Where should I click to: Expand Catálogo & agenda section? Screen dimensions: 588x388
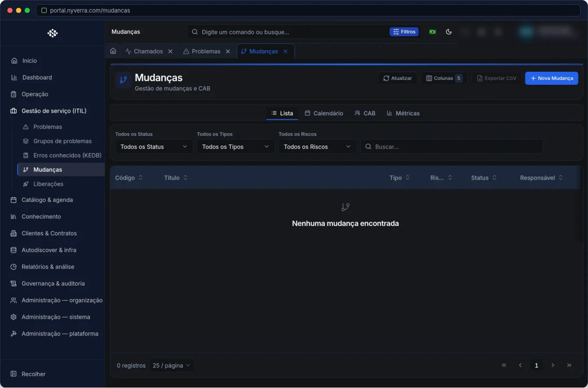click(52, 200)
